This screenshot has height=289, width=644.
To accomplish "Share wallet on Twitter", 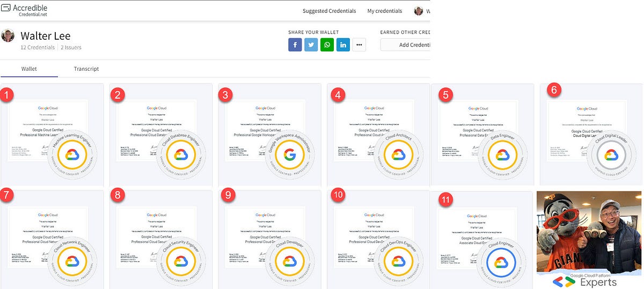I will click(311, 45).
